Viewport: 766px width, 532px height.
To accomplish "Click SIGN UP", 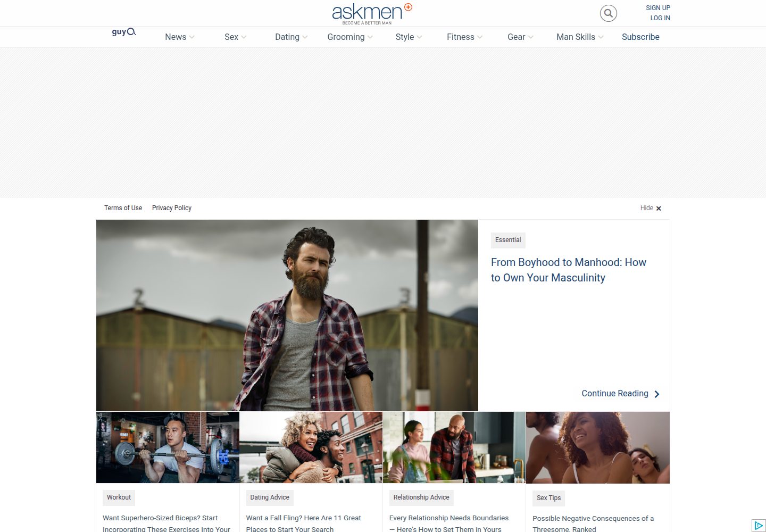I will tap(658, 8).
